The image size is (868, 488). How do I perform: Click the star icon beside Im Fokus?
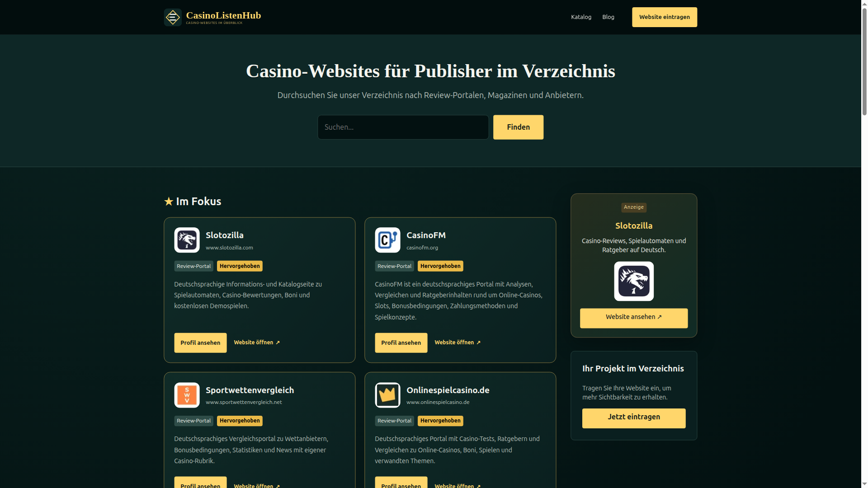pos(169,202)
